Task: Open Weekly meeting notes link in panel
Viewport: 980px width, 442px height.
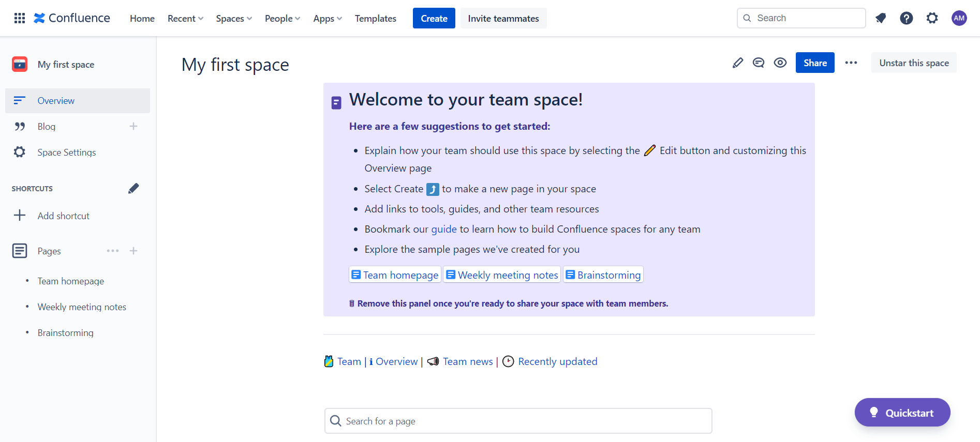Action: (x=502, y=275)
